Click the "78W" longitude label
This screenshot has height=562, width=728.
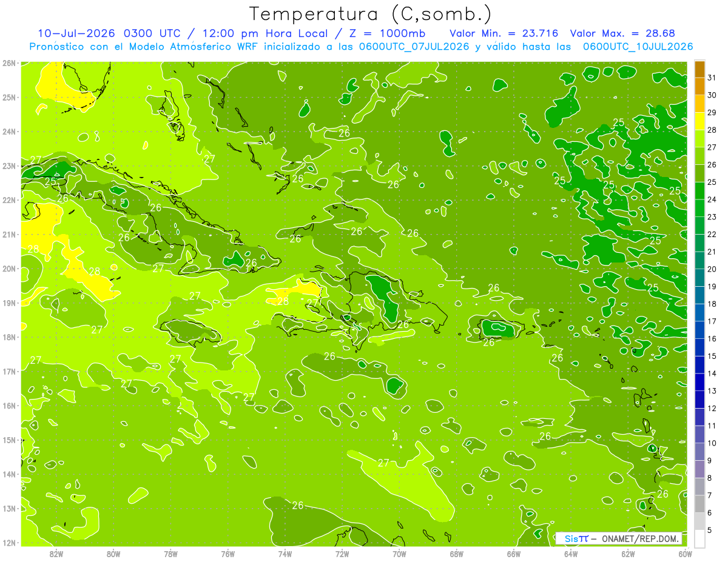pyautogui.click(x=170, y=554)
